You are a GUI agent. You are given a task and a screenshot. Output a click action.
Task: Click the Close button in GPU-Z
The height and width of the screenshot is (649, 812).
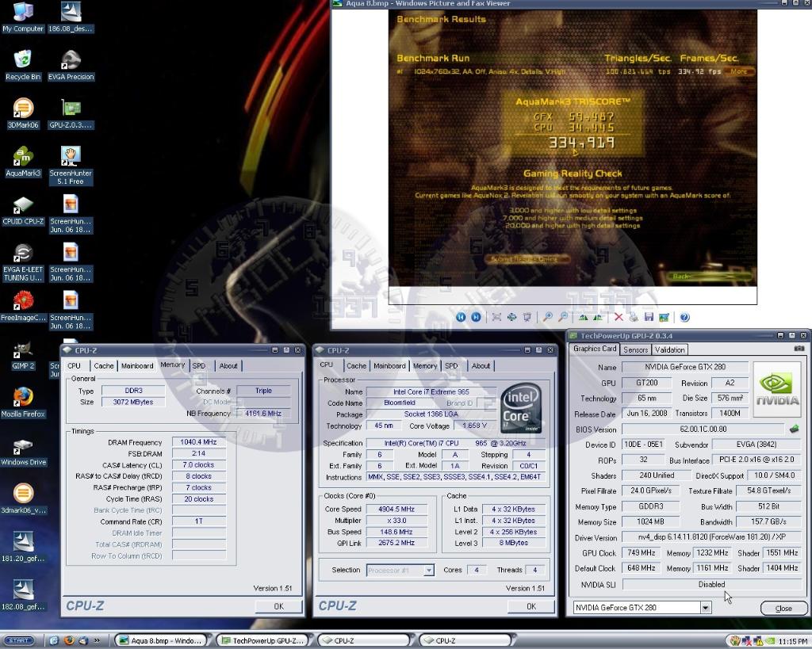pos(783,608)
